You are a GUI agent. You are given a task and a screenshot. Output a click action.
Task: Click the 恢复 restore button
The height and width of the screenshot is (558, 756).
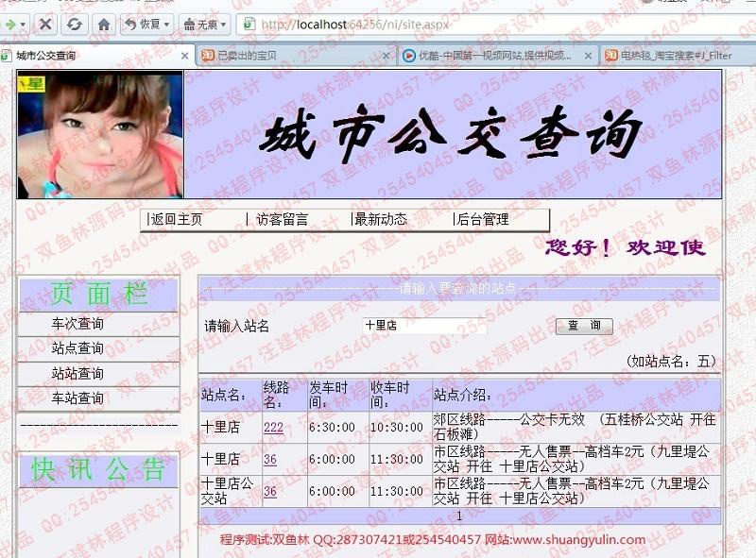click(143, 24)
